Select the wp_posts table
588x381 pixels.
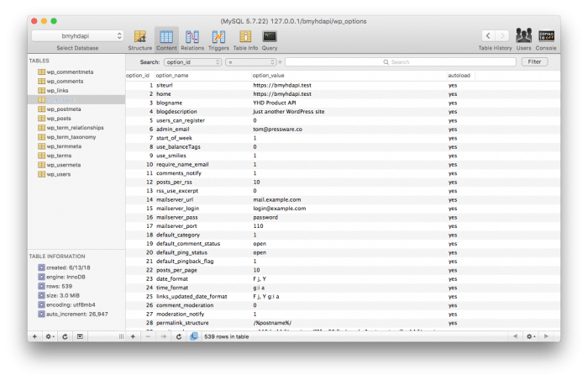pyautogui.click(x=59, y=119)
